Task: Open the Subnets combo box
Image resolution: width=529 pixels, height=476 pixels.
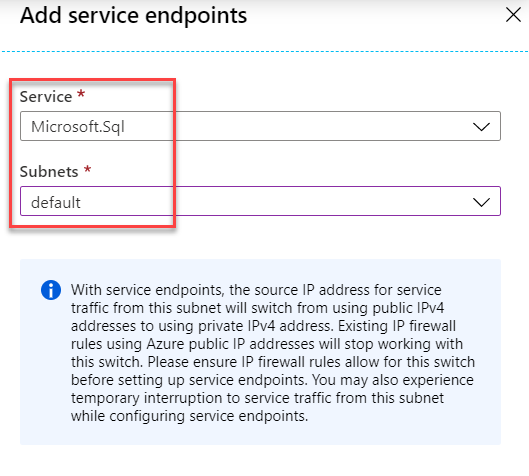Action: [260, 201]
